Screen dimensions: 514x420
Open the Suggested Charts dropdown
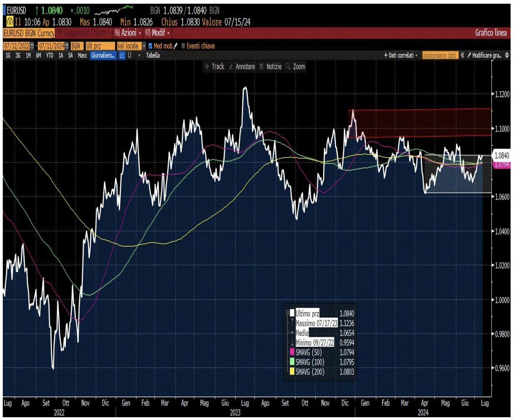pos(84,33)
